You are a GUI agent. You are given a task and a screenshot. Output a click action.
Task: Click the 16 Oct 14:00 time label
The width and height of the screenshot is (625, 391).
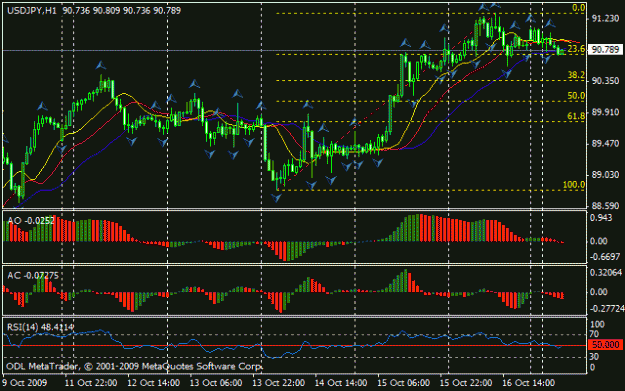pos(528,383)
